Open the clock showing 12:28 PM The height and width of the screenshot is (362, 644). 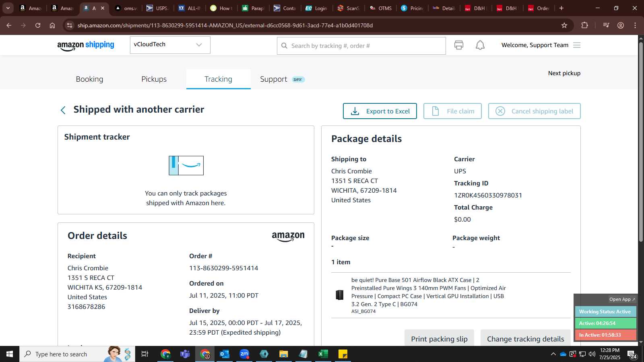609,354
